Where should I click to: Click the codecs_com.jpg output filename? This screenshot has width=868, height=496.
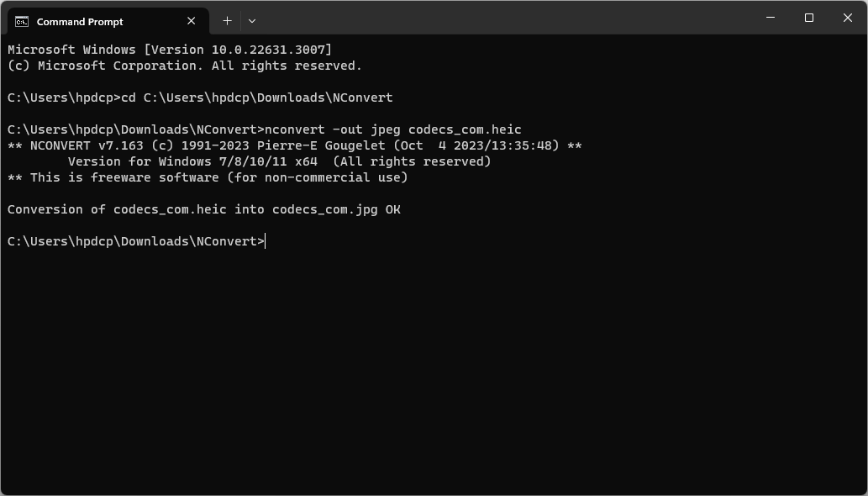324,209
